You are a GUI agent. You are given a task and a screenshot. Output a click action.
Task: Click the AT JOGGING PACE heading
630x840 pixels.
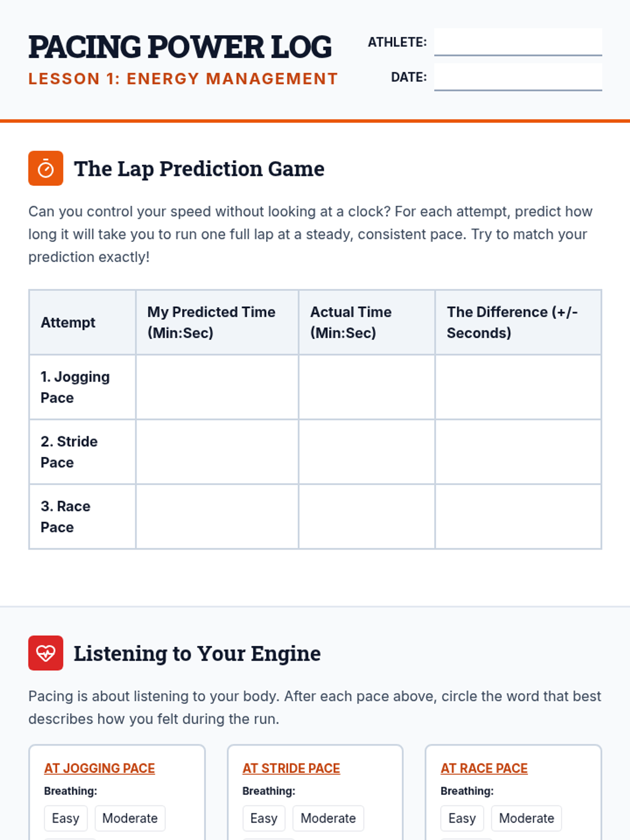click(x=99, y=768)
